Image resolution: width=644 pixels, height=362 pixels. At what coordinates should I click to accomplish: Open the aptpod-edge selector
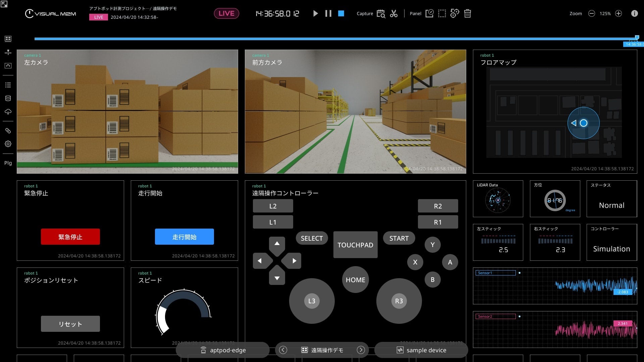223,350
